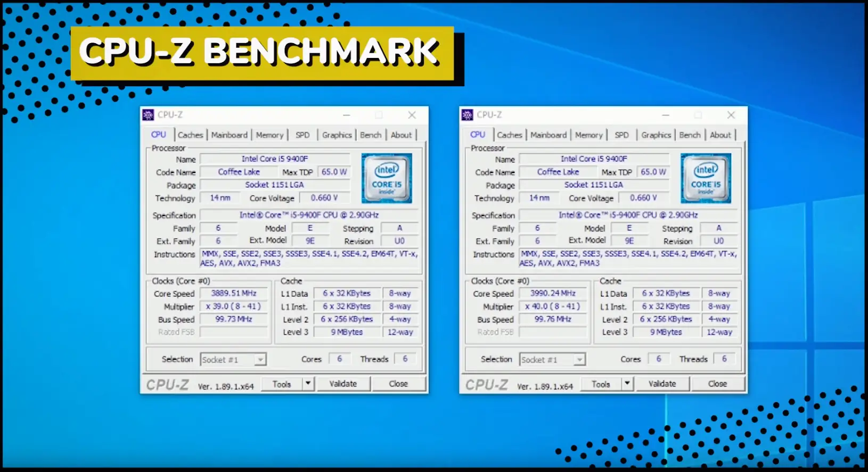Click Close button in right CPU-Z window
868x472 pixels.
(x=717, y=384)
